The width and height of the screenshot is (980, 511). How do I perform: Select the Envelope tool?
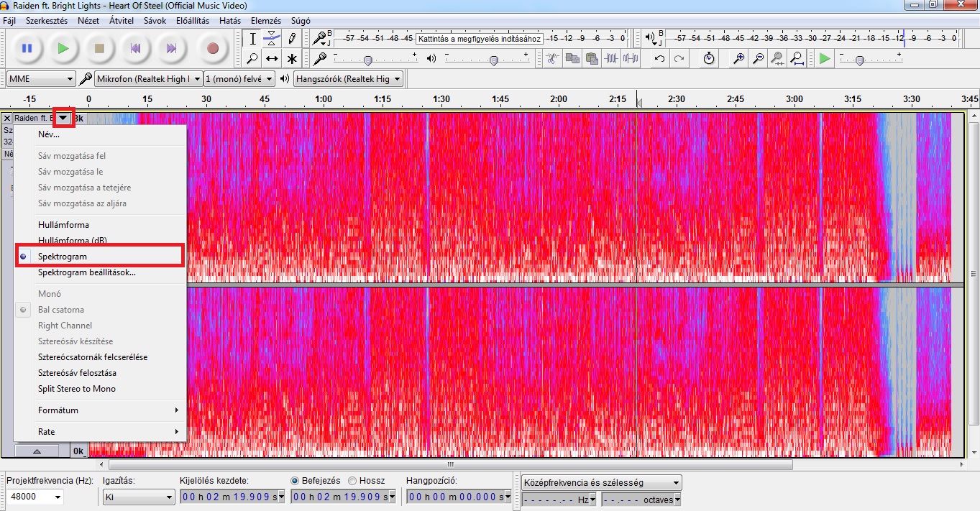(x=272, y=39)
